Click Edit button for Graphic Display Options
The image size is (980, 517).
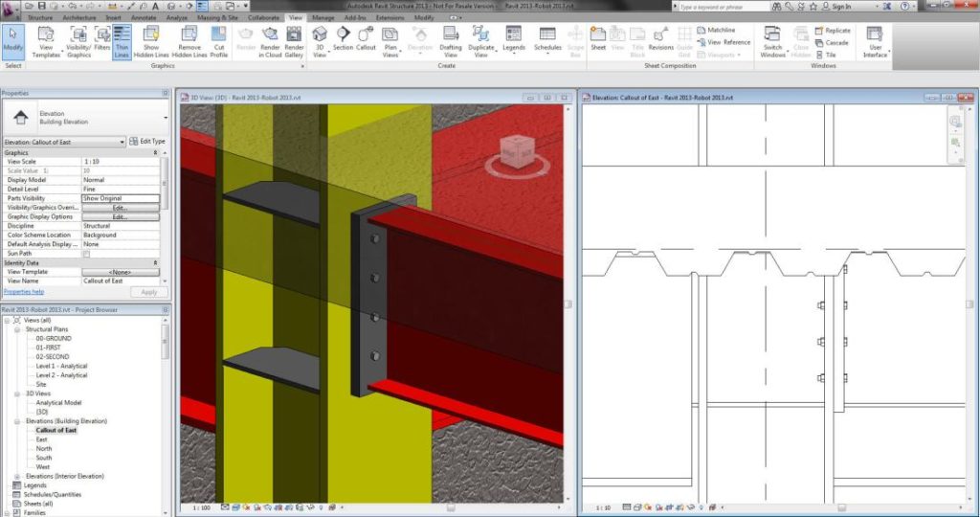point(120,216)
